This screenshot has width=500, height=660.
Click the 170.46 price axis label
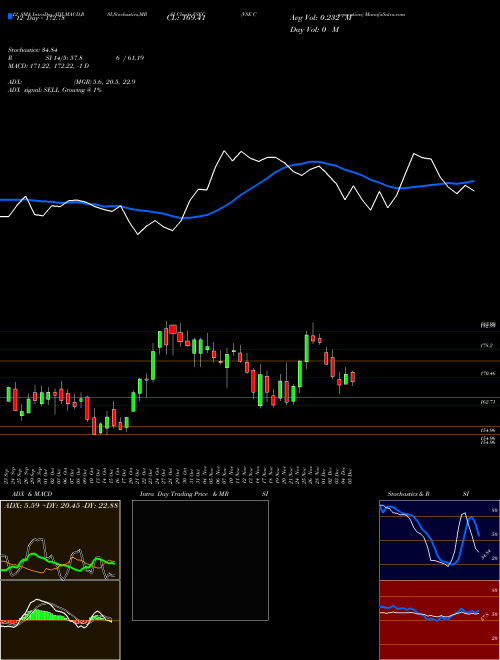[488, 374]
